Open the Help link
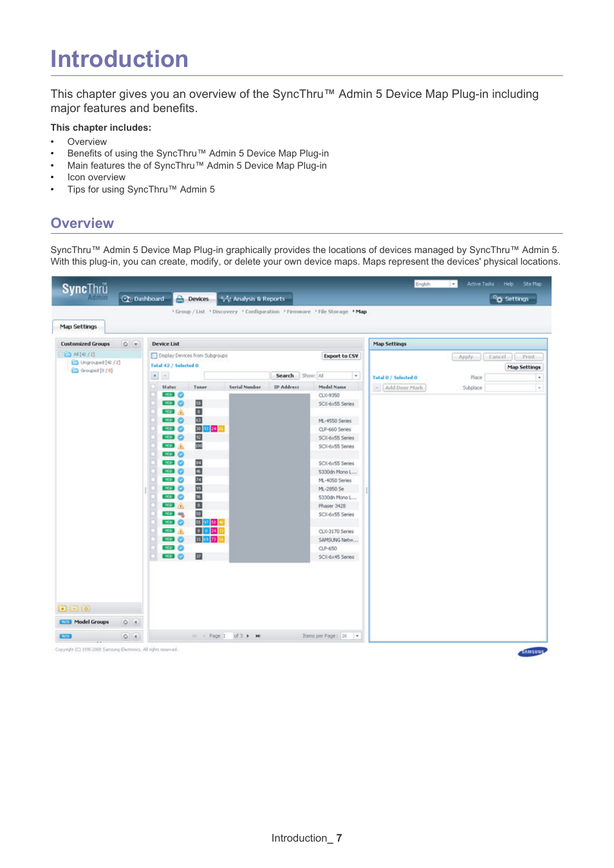 pyautogui.click(x=508, y=284)
